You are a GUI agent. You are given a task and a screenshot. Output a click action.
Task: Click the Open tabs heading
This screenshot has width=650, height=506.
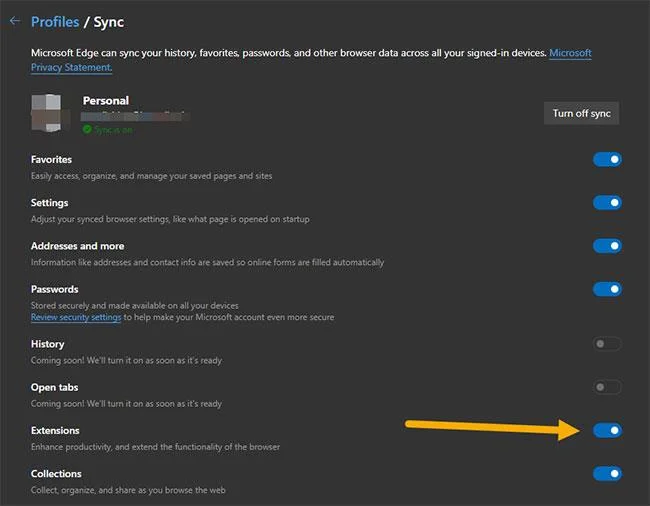point(55,387)
